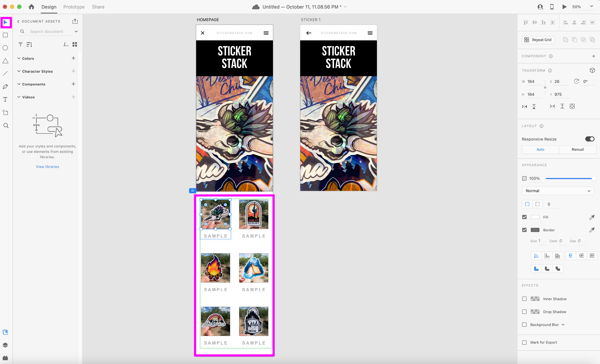Select the Text tool
The image size is (600, 364).
(x=5, y=99)
